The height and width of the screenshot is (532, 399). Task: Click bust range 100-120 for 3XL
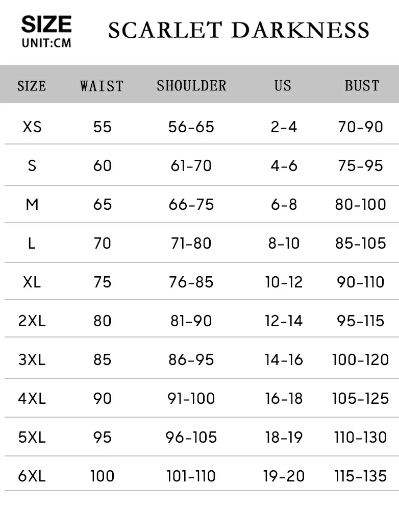(x=361, y=359)
